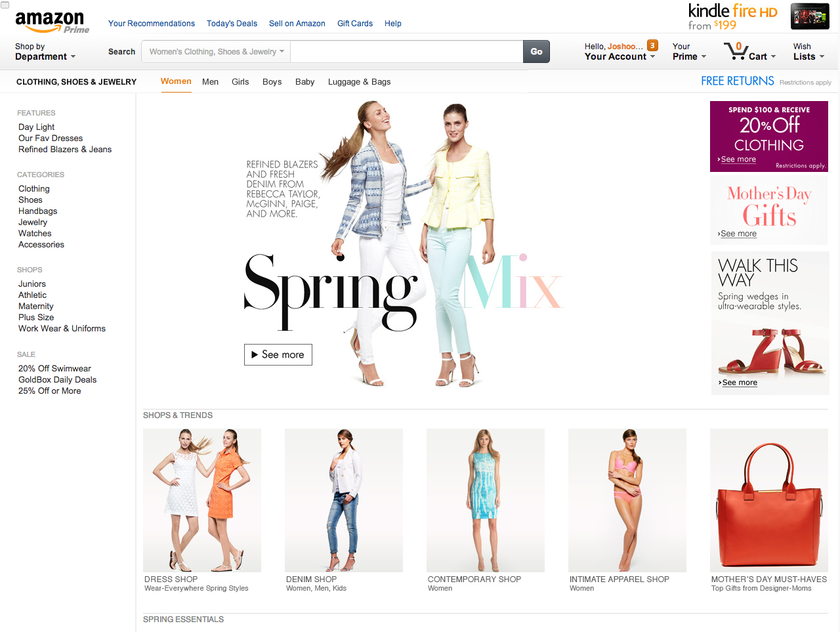Open the Accessories category
840x632 pixels.
(41, 245)
